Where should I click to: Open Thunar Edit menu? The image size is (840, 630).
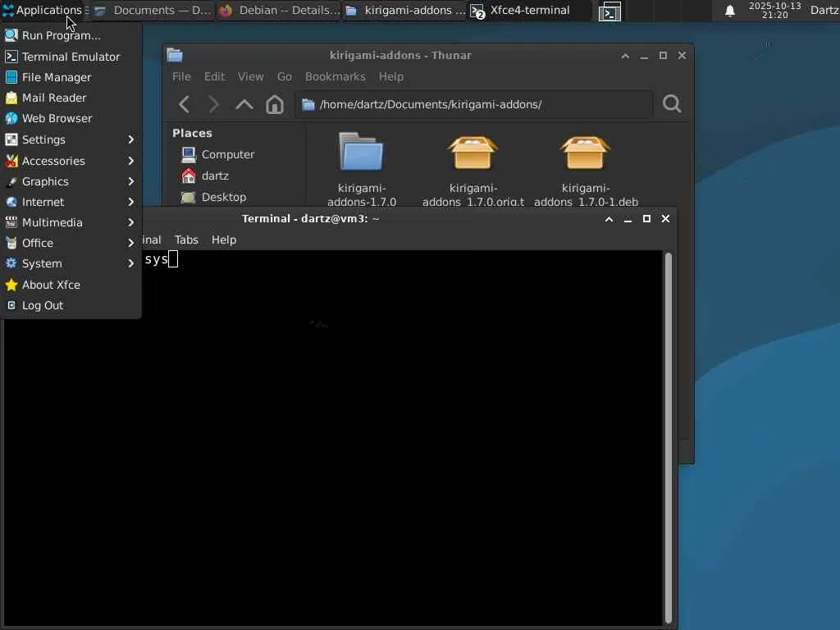(x=214, y=76)
